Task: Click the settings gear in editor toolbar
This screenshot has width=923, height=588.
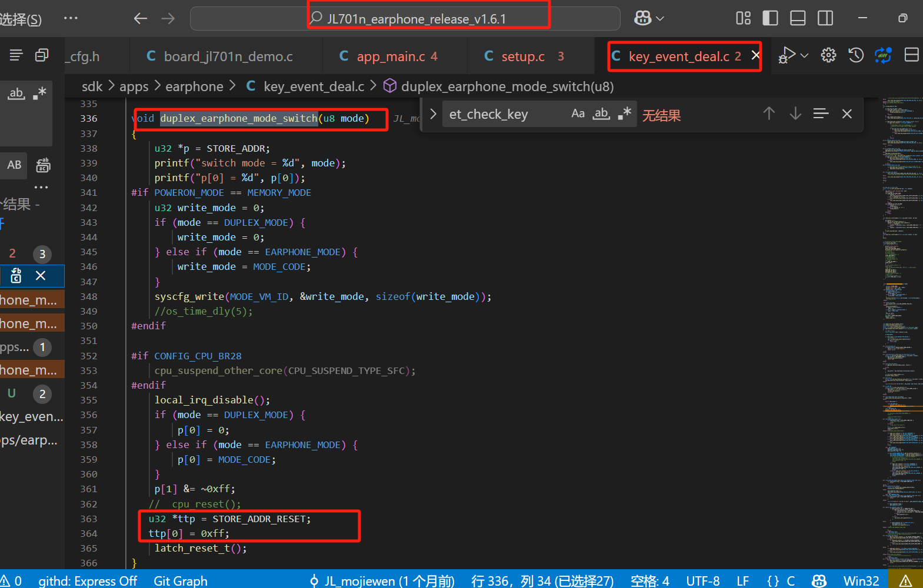Action: (x=828, y=55)
